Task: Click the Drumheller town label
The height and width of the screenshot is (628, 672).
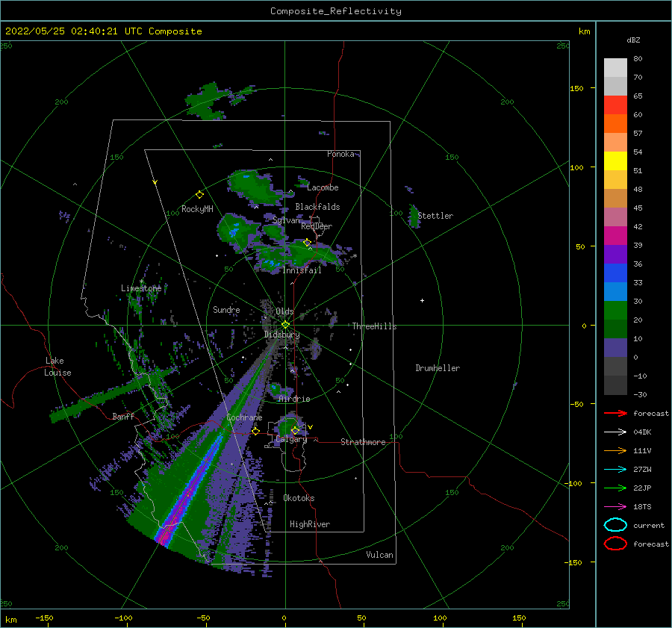Action: pos(438,368)
